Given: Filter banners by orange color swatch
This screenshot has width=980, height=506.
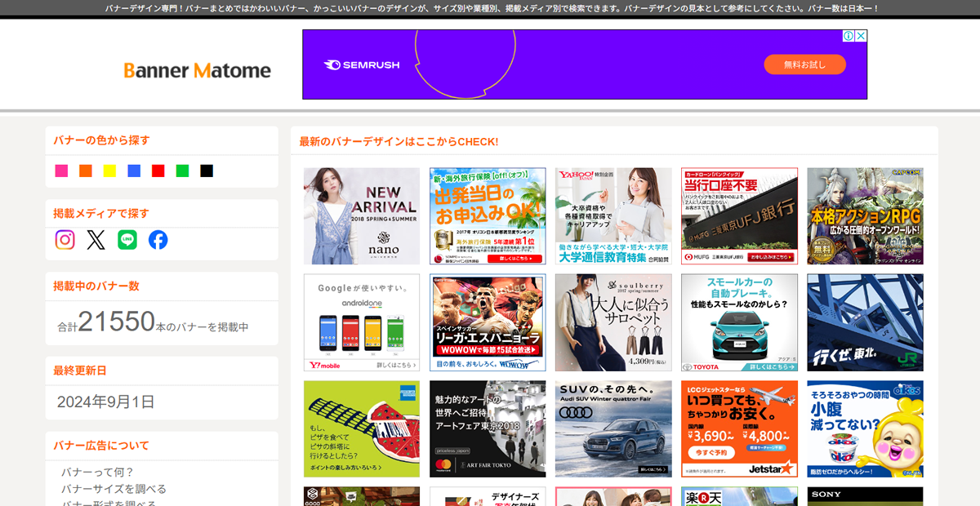Looking at the screenshot, I should [x=86, y=171].
